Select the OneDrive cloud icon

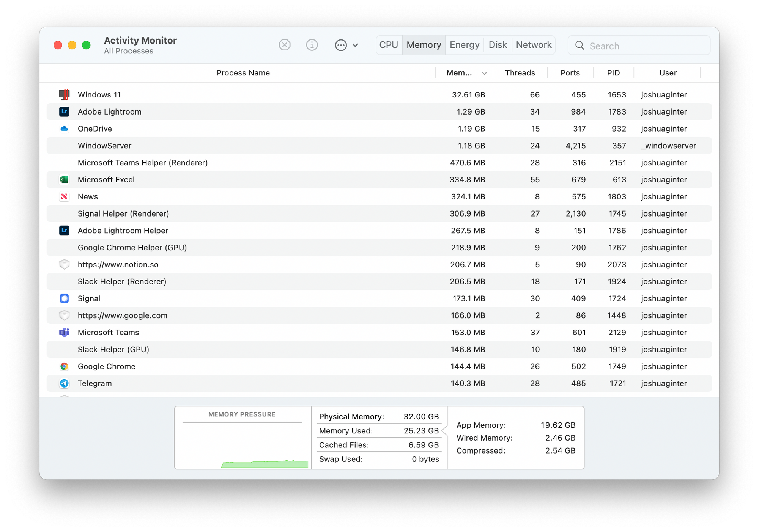tap(64, 129)
